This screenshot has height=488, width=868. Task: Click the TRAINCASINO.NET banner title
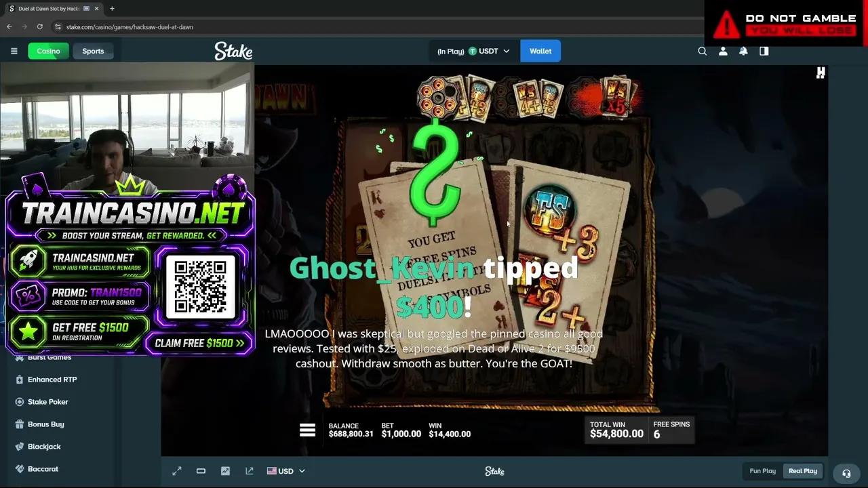coord(132,213)
